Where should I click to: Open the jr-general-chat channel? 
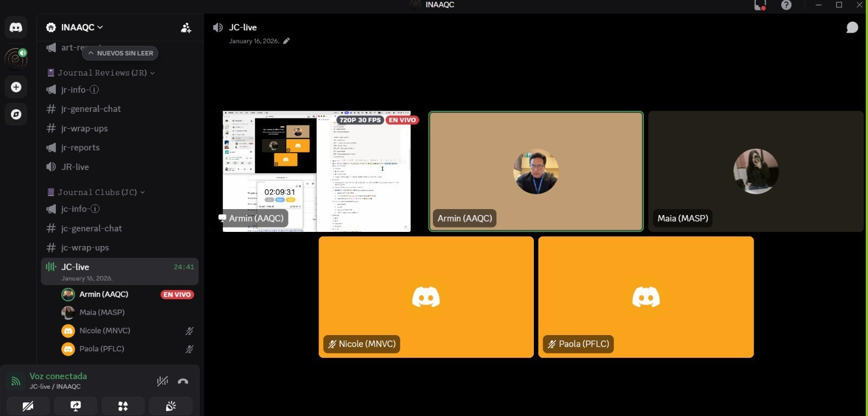[x=91, y=109]
